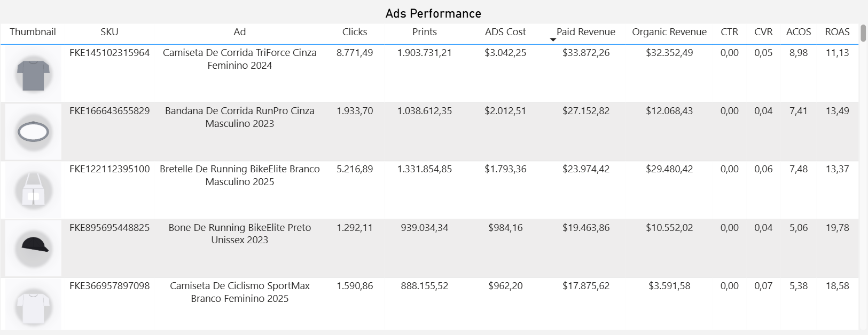The height and width of the screenshot is (335, 868).
Task: Sort the table by SKU
Action: 110,32
